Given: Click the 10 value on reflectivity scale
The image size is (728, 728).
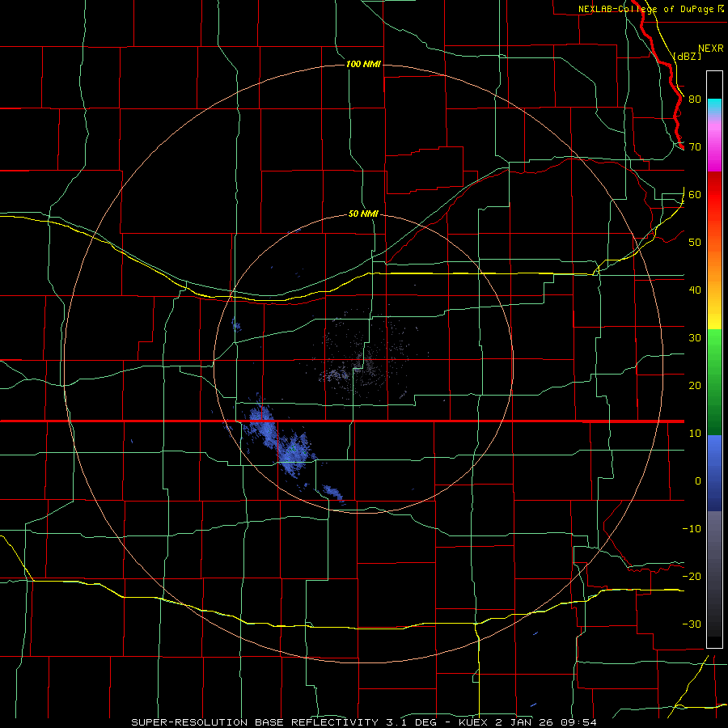Looking at the screenshot, I should click(x=695, y=434).
